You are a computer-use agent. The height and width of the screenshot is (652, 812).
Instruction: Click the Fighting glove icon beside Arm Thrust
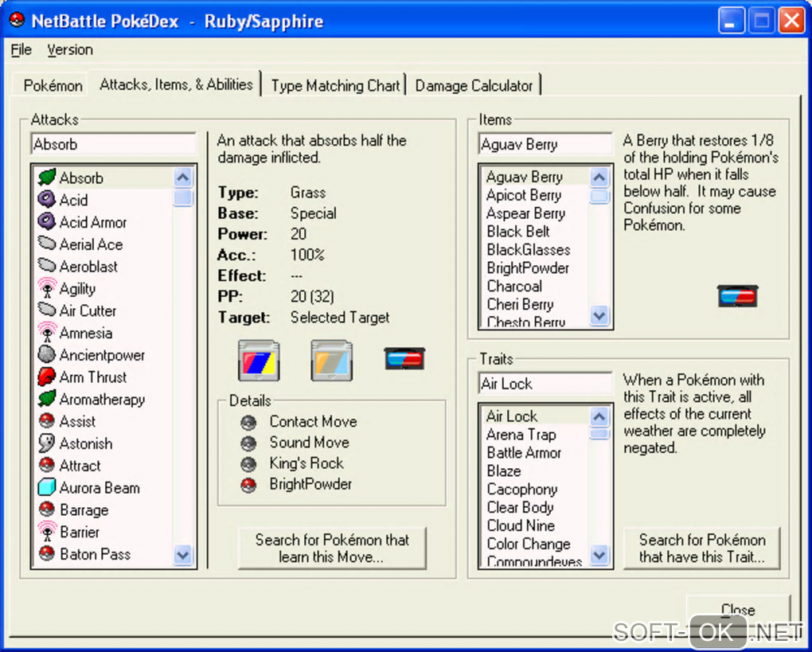coord(47,377)
